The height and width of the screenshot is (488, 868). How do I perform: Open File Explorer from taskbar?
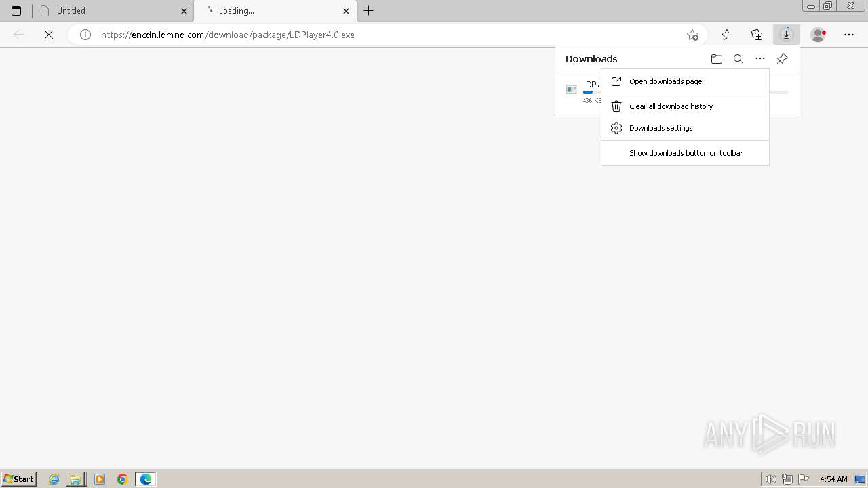[x=75, y=479]
